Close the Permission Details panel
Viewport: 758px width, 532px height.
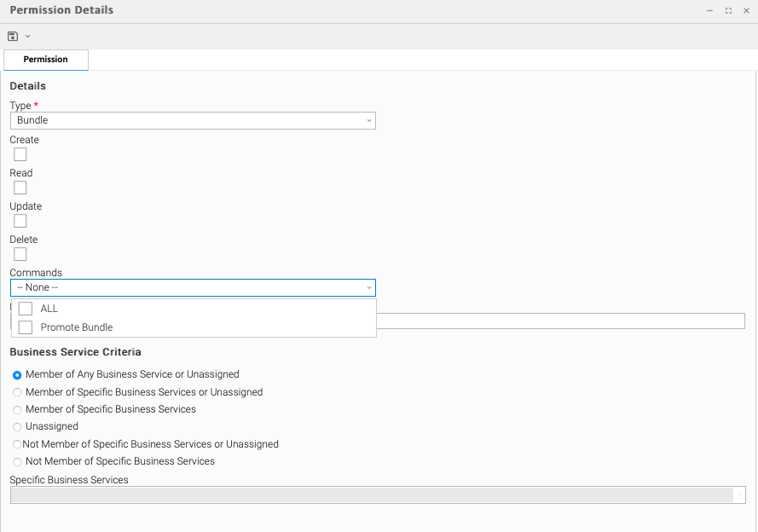(x=746, y=10)
